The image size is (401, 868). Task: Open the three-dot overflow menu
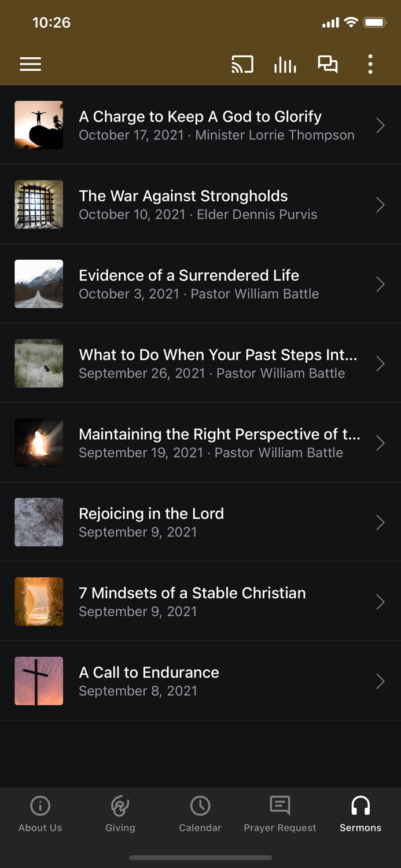click(370, 64)
